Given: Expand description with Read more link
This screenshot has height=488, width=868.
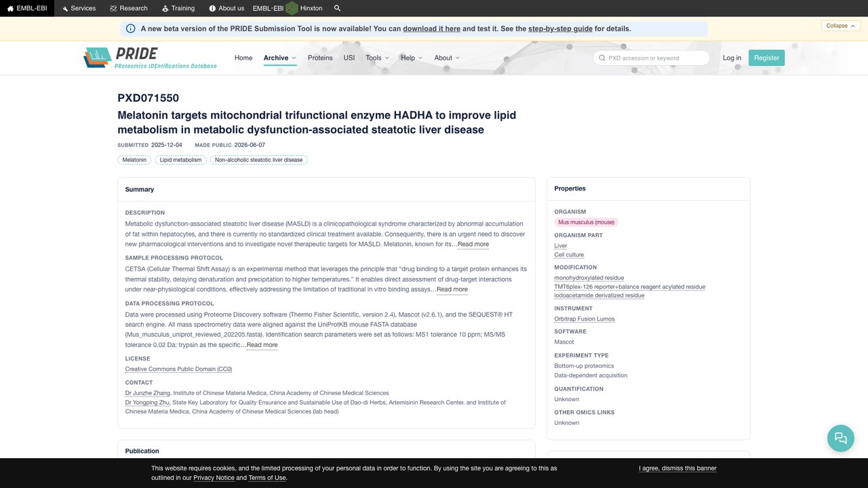Looking at the screenshot, I should (473, 244).
